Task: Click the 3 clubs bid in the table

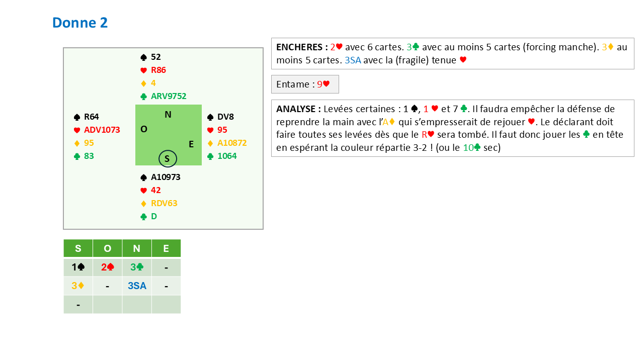Action: pos(136,267)
